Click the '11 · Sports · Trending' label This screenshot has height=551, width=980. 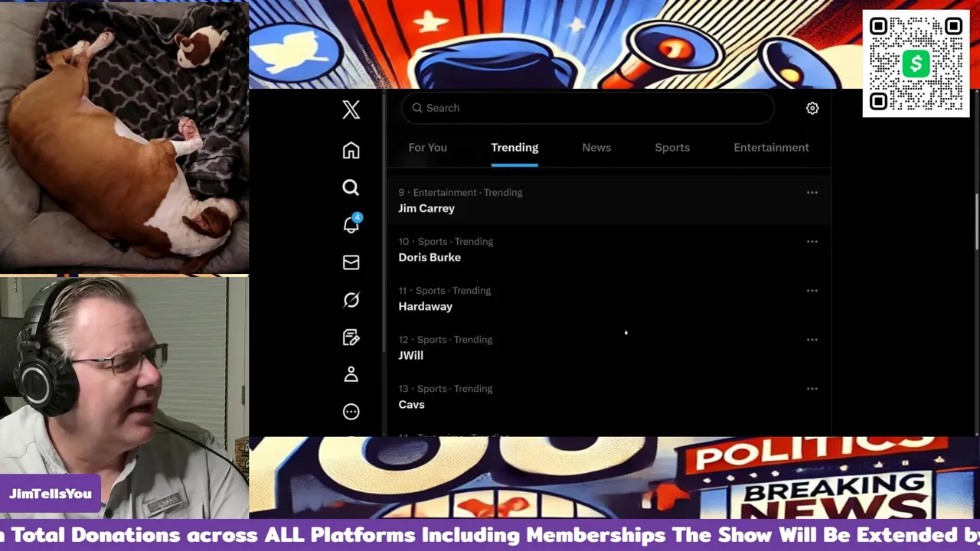pyautogui.click(x=444, y=290)
